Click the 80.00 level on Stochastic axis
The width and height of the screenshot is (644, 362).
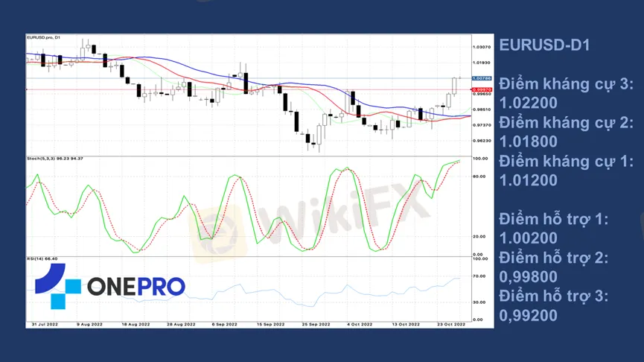coord(480,177)
